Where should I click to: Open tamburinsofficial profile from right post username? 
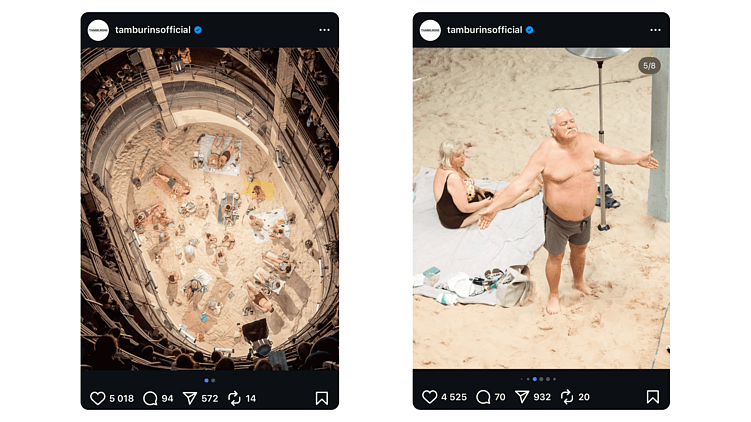[485, 30]
